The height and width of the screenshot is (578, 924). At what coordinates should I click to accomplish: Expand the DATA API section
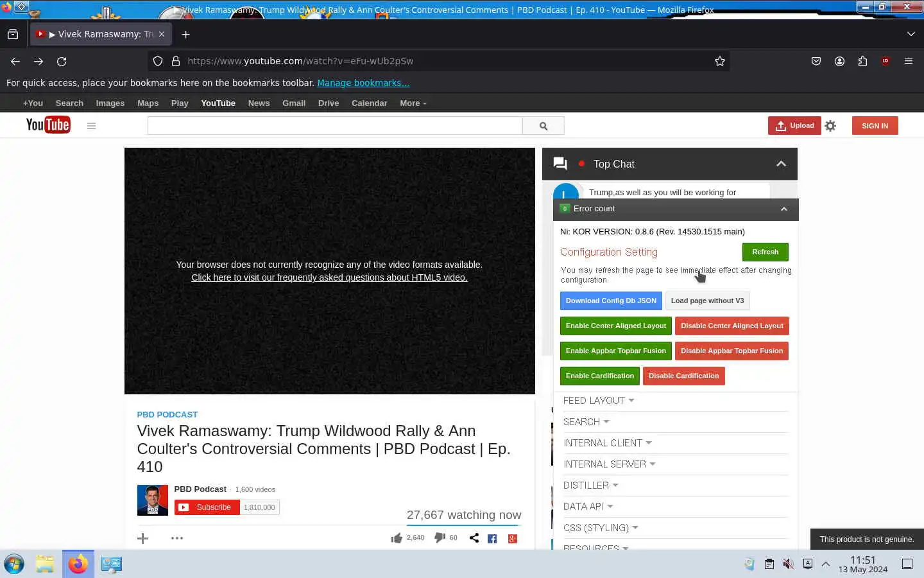588,507
